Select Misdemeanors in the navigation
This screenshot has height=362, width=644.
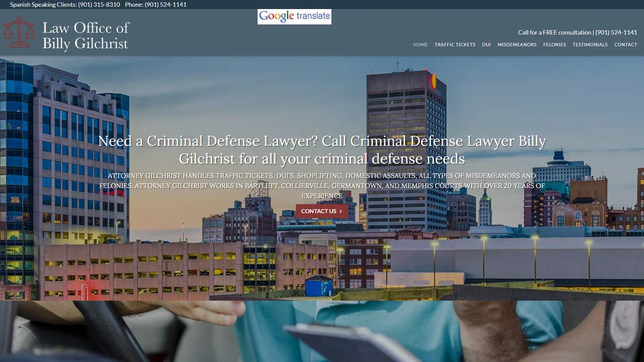(517, 45)
